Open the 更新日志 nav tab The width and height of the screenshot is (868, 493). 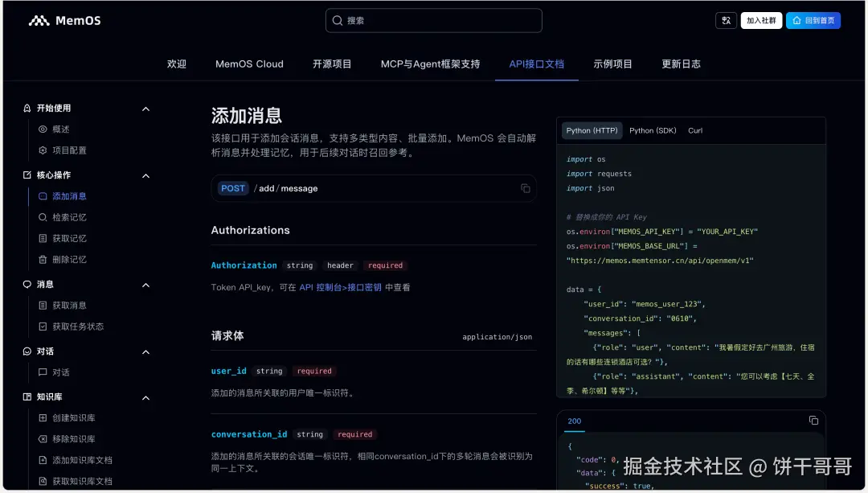(681, 64)
